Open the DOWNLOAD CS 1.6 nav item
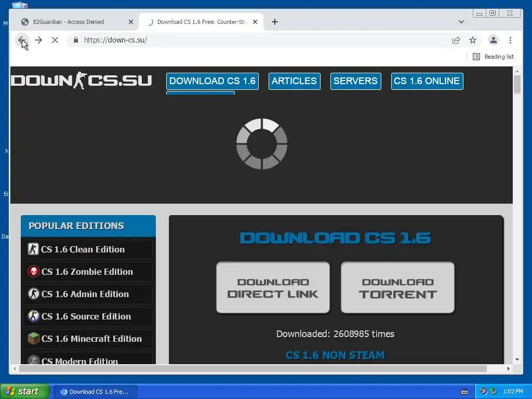This screenshot has height=399, width=532. point(212,81)
